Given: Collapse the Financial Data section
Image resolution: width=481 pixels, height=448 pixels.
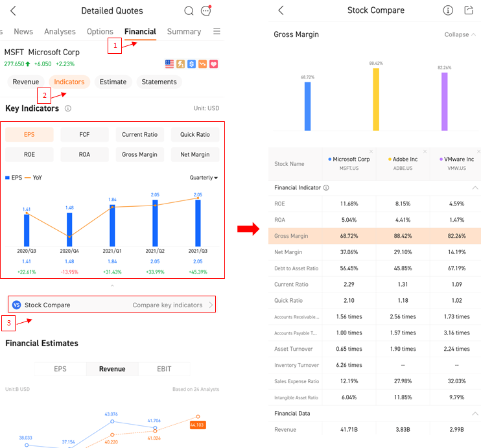Looking at the screenshot, I should tap(475, 414).
